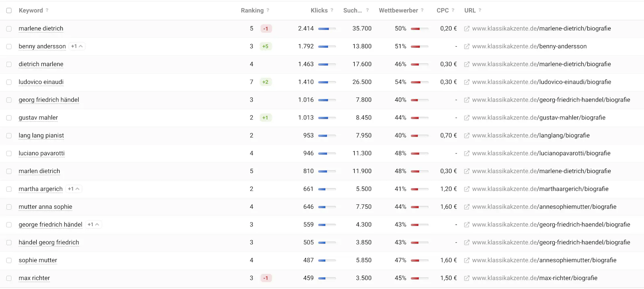Open klassikakzente.de/langlang/biografie URL
This screenshot has height=289, width=644.
pyautogui.click(x=531, y=135)
